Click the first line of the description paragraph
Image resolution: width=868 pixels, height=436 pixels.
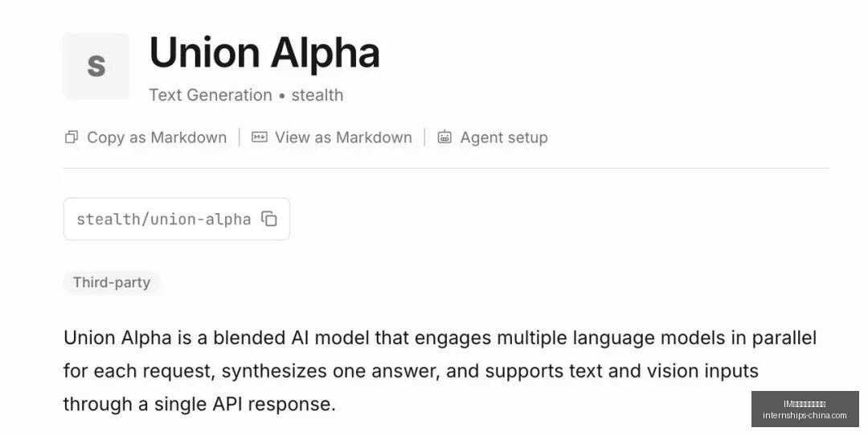[440, 338]
